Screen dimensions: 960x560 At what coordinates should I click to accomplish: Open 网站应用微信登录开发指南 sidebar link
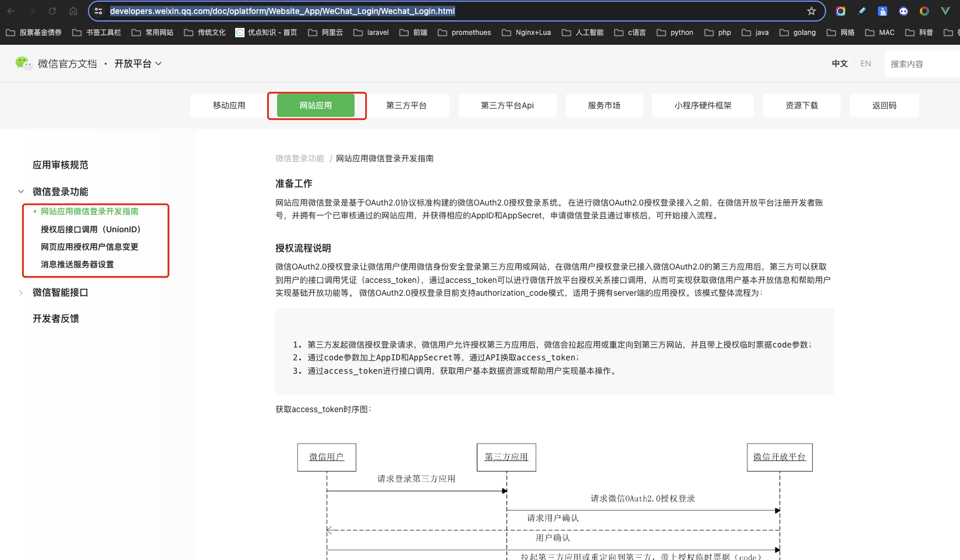90,211
